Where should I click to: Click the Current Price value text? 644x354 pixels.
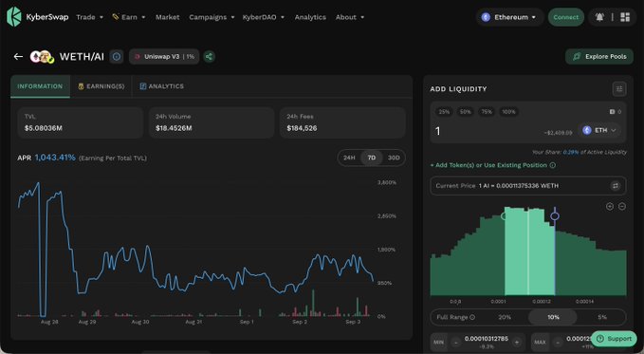(518, 186)
